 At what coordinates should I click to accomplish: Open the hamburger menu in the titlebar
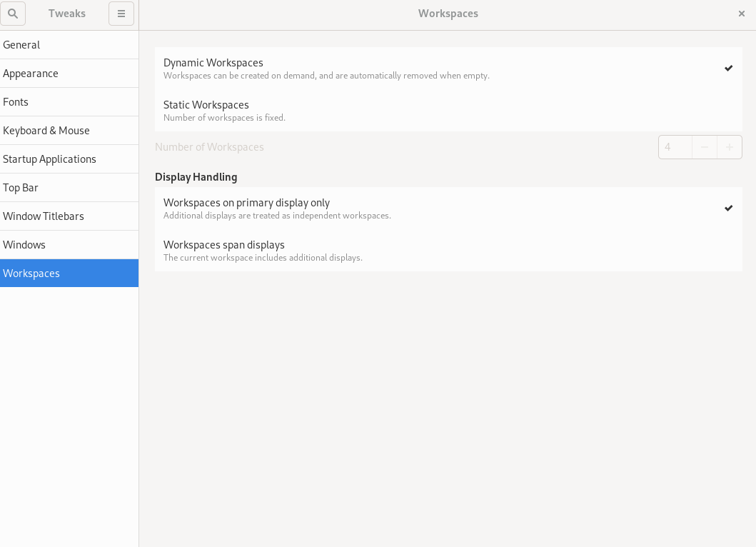point(121,14)
